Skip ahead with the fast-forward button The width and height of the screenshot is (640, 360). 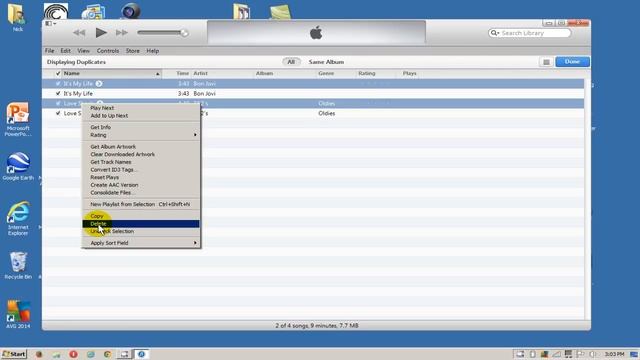[x=122, y=33]
